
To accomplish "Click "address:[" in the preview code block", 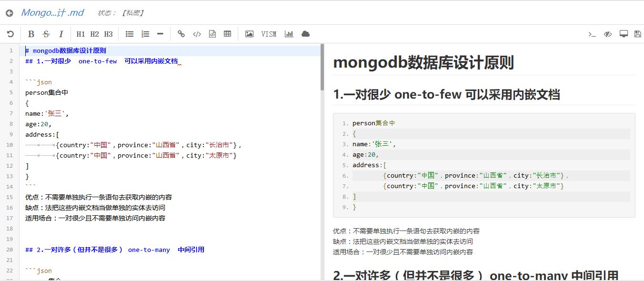I will pos(370,165).
